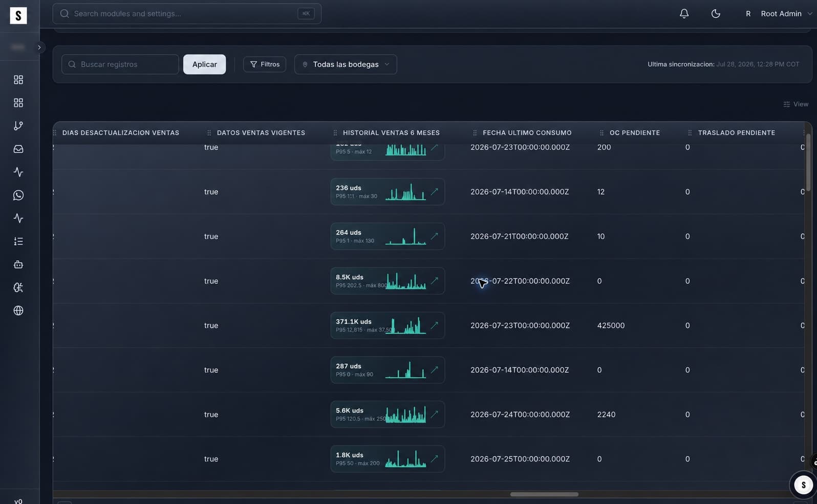
Task: Open the numbered list sidebar icon
Action: click(x=18, y=241)
